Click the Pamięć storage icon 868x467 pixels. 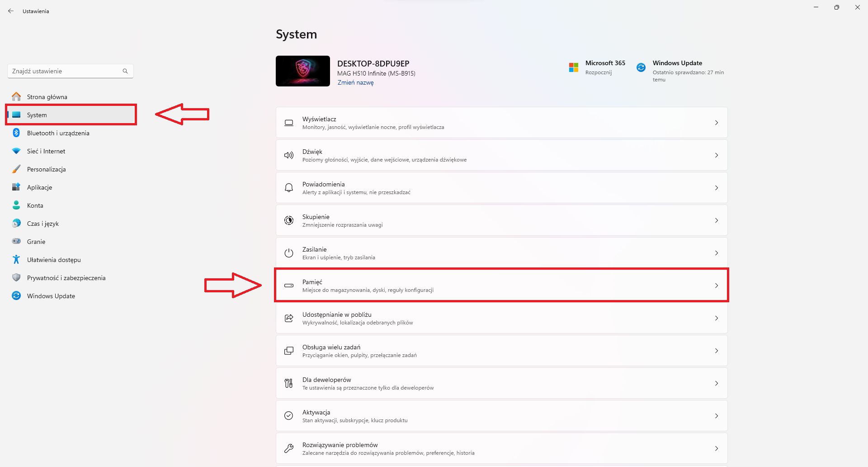[x=289, y=286]
